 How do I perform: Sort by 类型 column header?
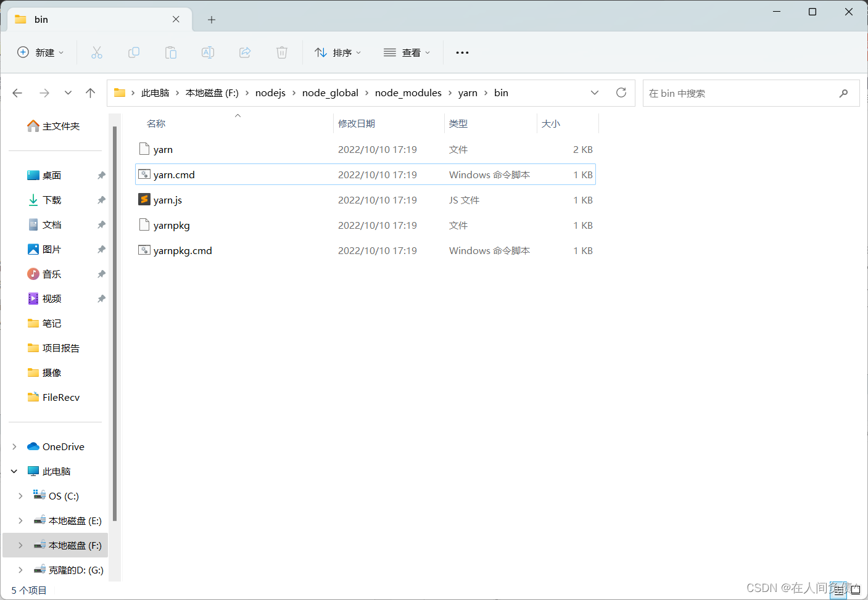458,123
